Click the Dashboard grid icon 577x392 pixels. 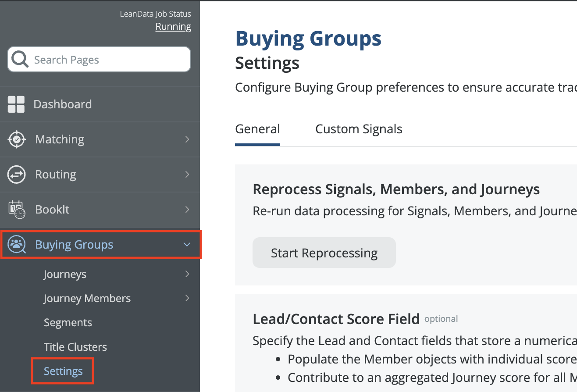(16, 104)
